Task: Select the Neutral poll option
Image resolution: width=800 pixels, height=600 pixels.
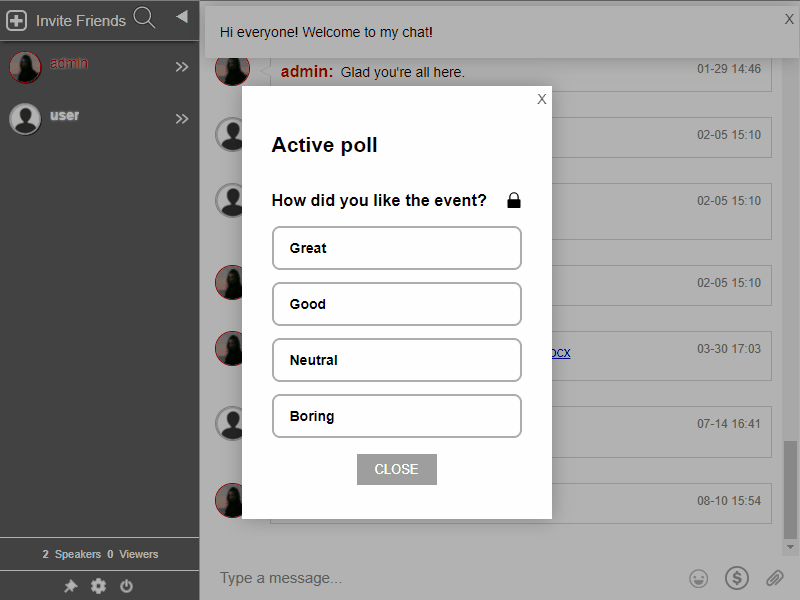Action: point(396,360)
